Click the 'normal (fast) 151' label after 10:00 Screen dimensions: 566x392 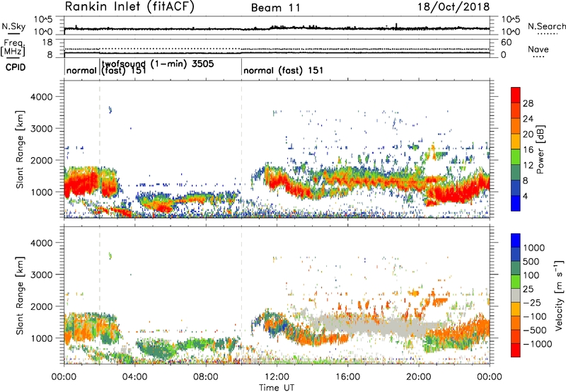click(x=284, y=70)
